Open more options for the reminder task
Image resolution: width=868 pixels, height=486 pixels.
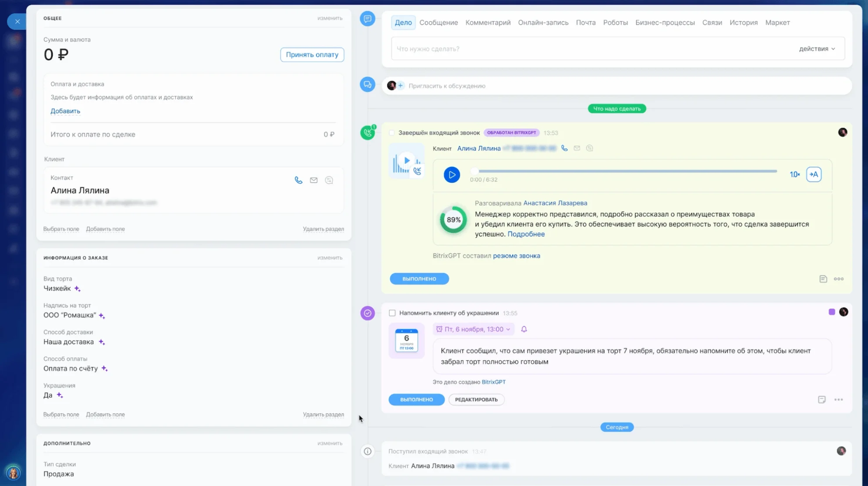tap(838, 399)
